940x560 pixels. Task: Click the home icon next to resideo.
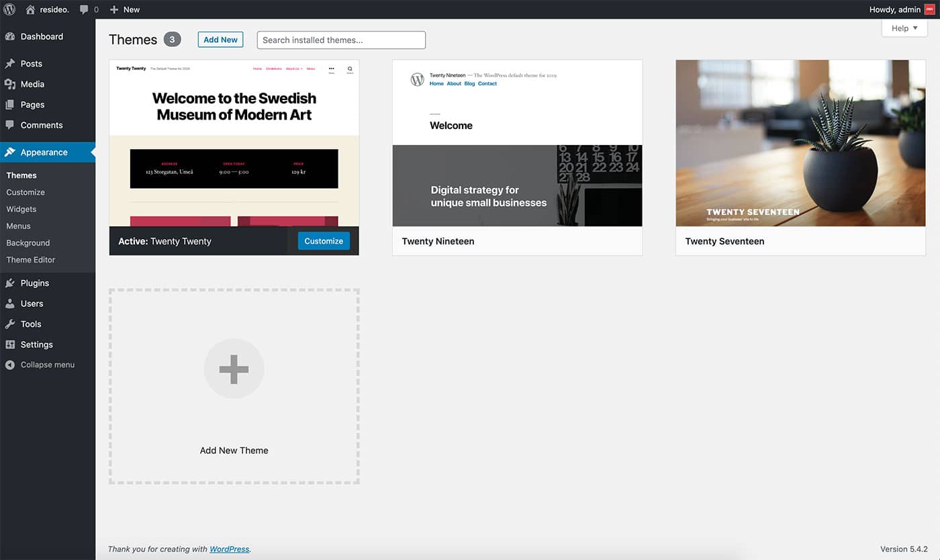coord(30,9)
